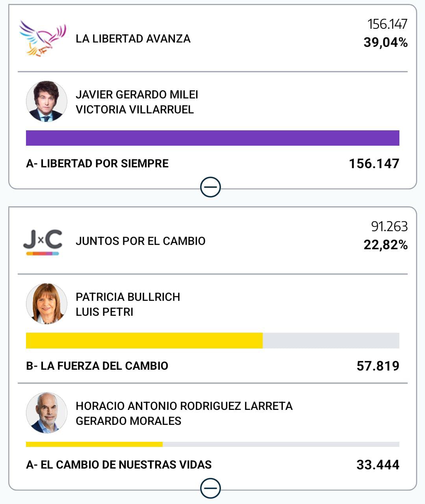Click Javier Milei's candidate photo
The image size is (425, 504).
click(46, 102)
